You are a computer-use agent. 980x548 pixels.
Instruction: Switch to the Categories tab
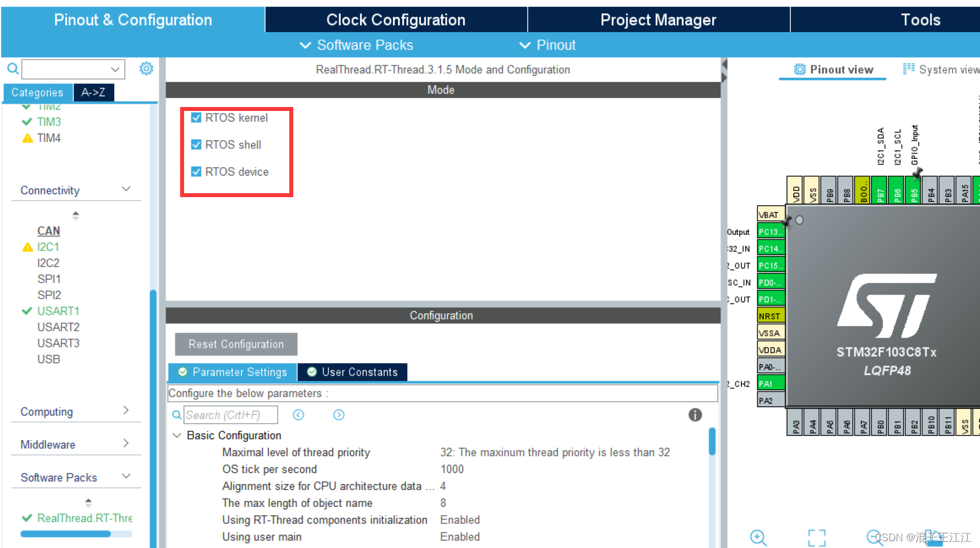tap(38, 92)
